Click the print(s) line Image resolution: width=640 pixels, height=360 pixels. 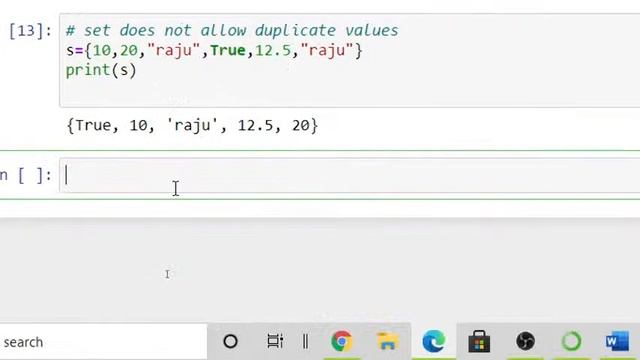(101, 70)
